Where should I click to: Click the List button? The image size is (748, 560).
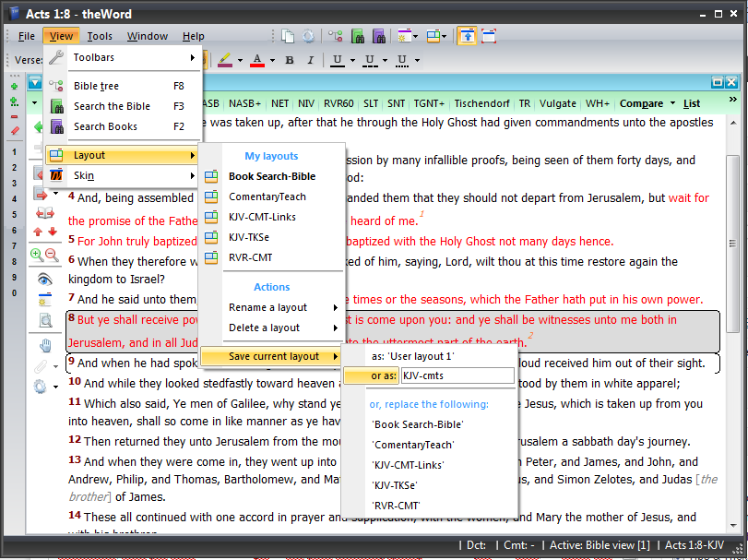click(692, 103)
